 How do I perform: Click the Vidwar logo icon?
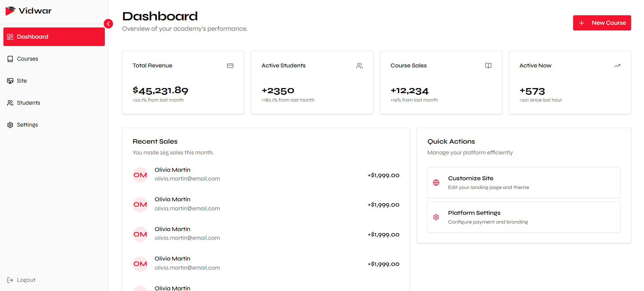point(11,11)
